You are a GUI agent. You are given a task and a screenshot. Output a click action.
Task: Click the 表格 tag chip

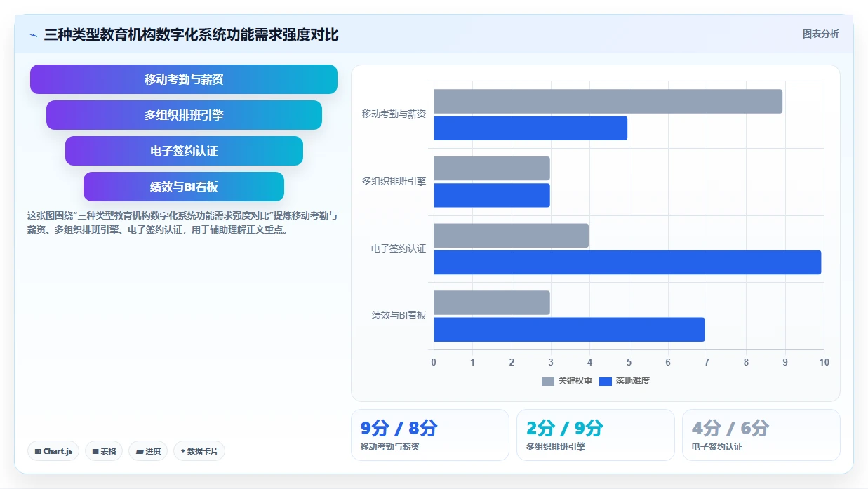tap(105, 451)
